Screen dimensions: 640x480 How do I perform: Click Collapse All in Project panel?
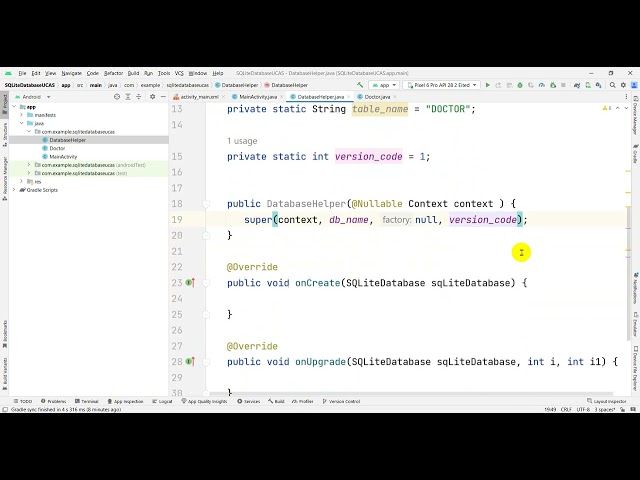click(x=138, y=97)
